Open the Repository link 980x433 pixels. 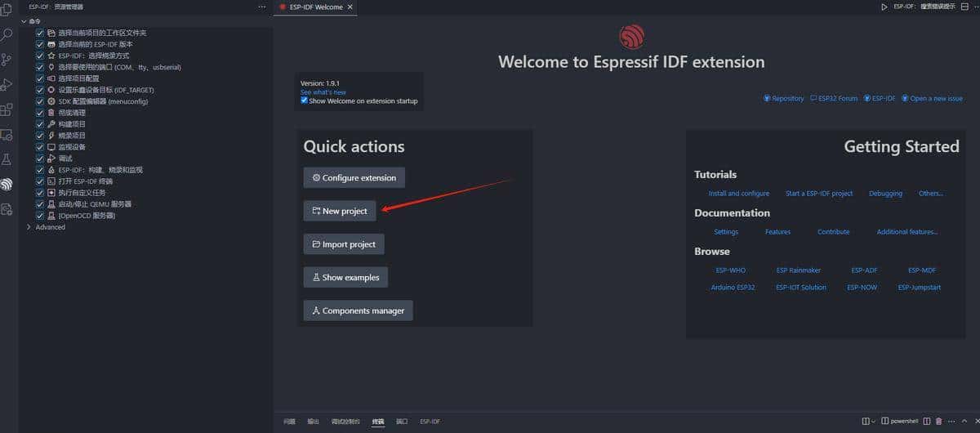pos(784,98)
